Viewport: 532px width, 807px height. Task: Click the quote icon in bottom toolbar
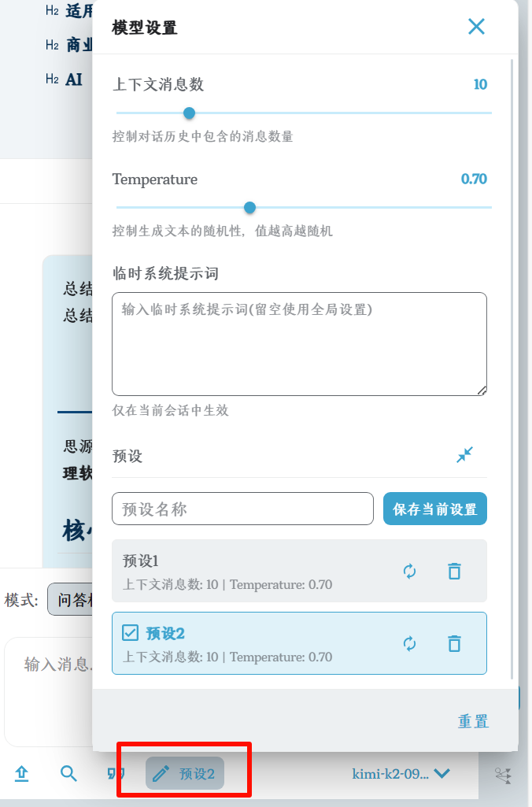coord(115,774)
